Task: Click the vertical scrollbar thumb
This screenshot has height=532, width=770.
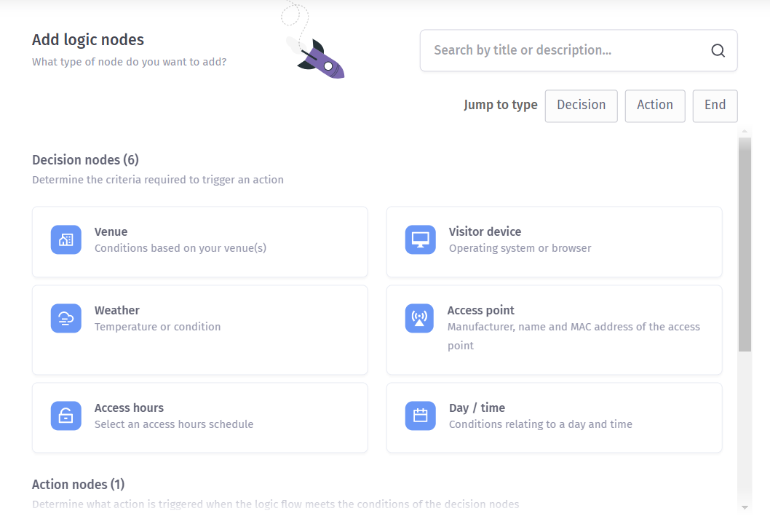Action: pyautogui.click(x=745, y=244)
